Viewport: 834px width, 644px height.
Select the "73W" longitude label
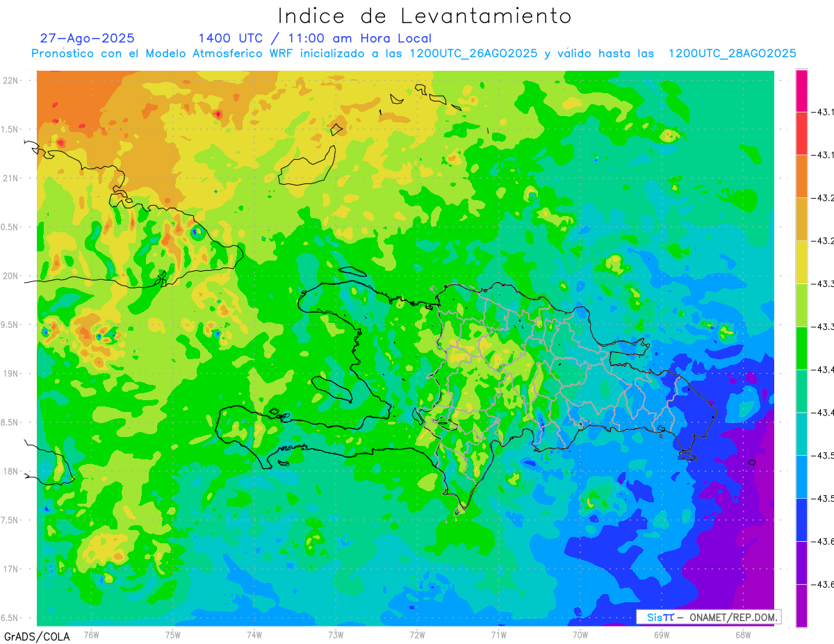pyautogui.click(x=336, y=634)
